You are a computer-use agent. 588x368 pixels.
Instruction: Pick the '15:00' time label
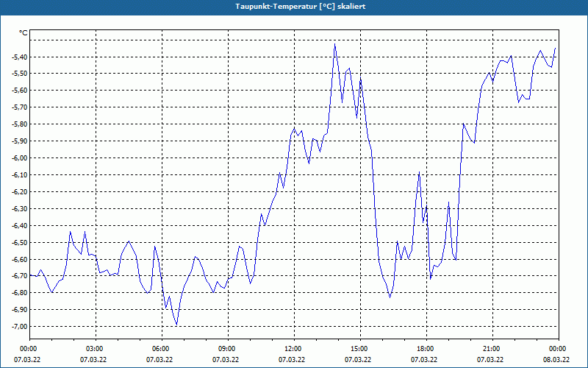pyautogui.click(x=360, y=349)
